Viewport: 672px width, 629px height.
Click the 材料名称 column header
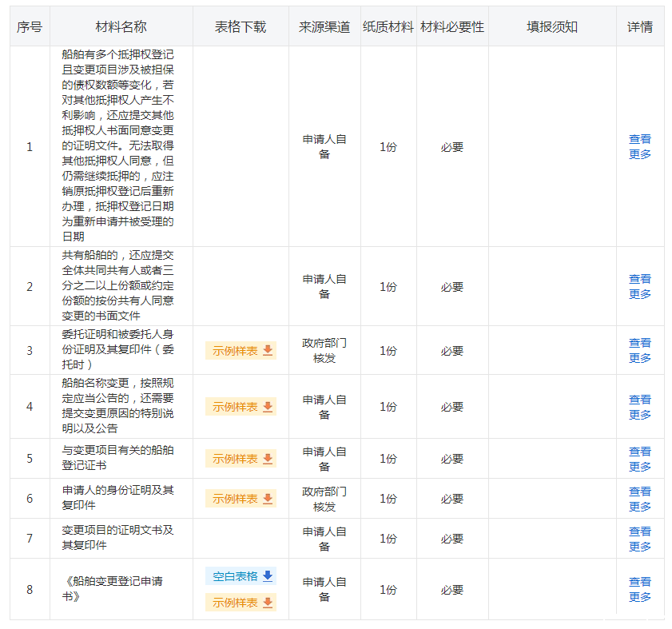point(121,27)
